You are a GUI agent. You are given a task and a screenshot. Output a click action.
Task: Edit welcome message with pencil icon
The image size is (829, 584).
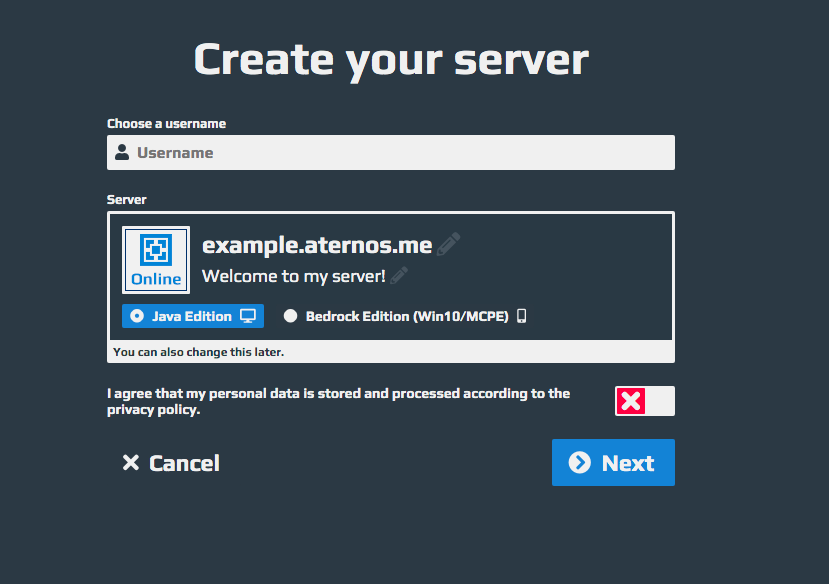[x=399, y=275]
